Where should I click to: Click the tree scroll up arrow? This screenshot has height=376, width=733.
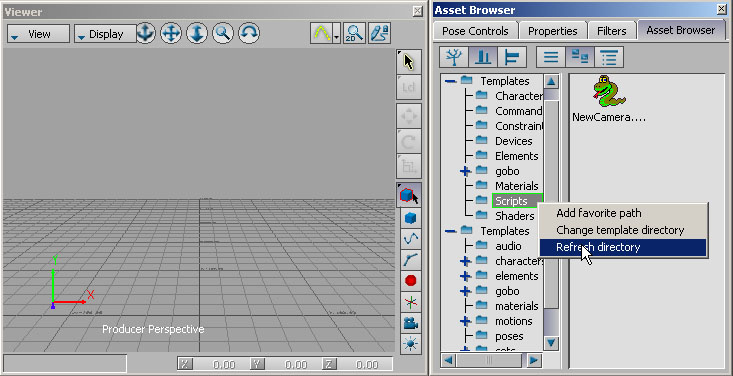click(552, 81)
